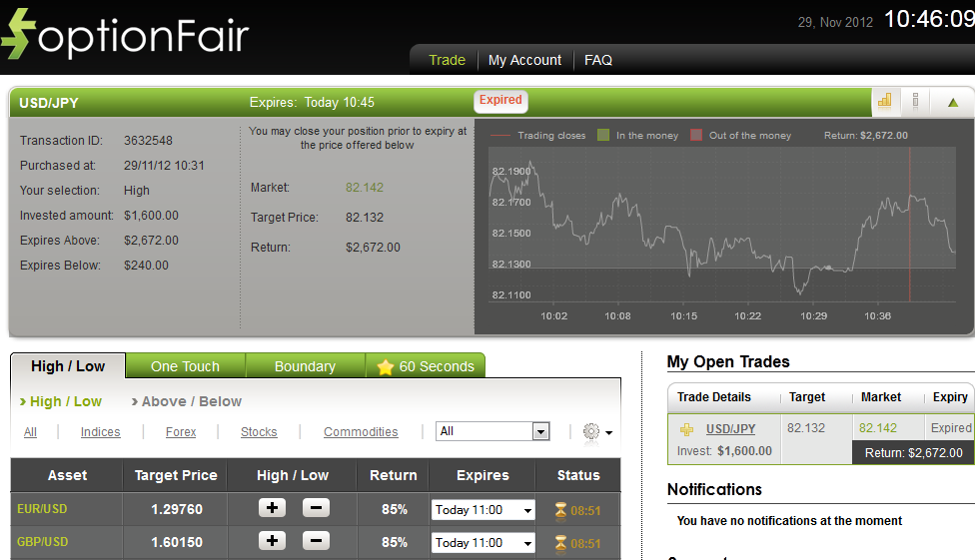This screenshot has height=560, width=975.
Task: Open the GBP/USD expiry time dropdown
Action: [x=483, y=543]
